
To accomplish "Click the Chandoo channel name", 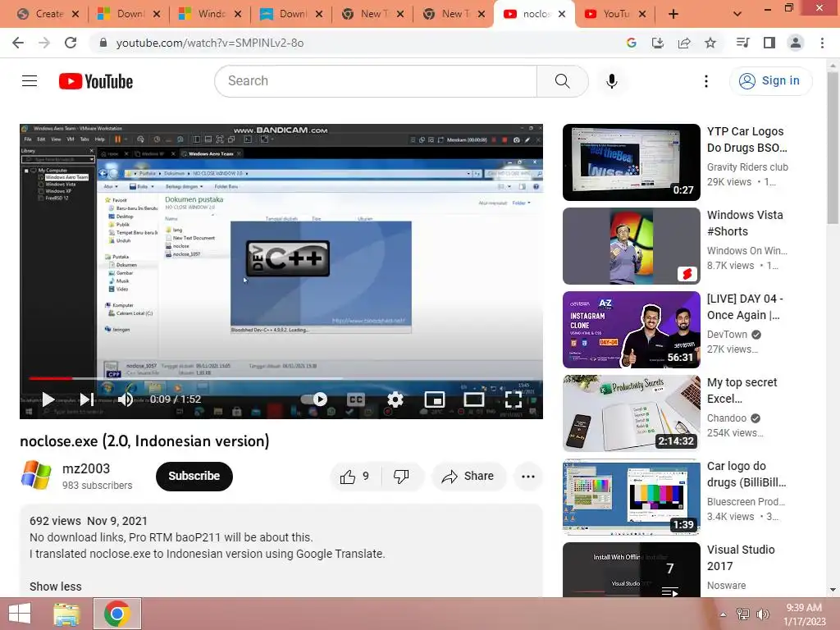I will 727,418.
